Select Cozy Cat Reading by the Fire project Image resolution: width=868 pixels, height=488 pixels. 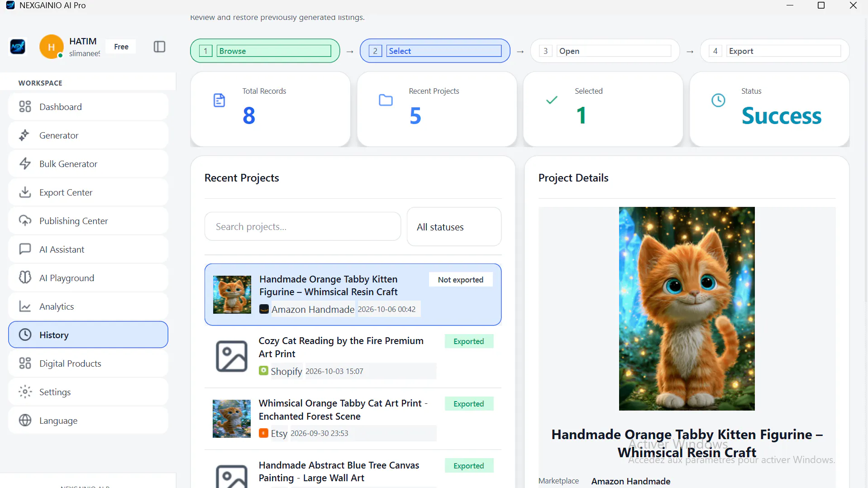(353, 357)
